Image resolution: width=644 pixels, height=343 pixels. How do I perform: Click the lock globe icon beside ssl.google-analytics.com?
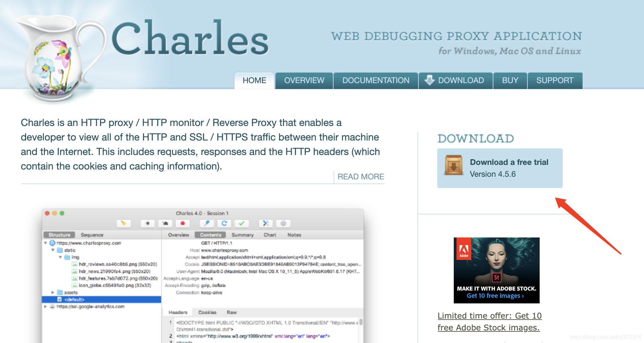click(52, 306)
